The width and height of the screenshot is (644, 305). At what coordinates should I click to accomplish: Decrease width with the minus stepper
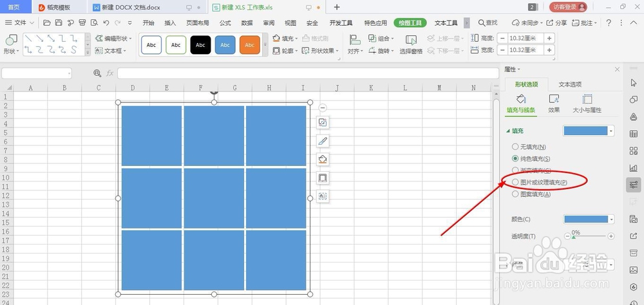point(502,50)
